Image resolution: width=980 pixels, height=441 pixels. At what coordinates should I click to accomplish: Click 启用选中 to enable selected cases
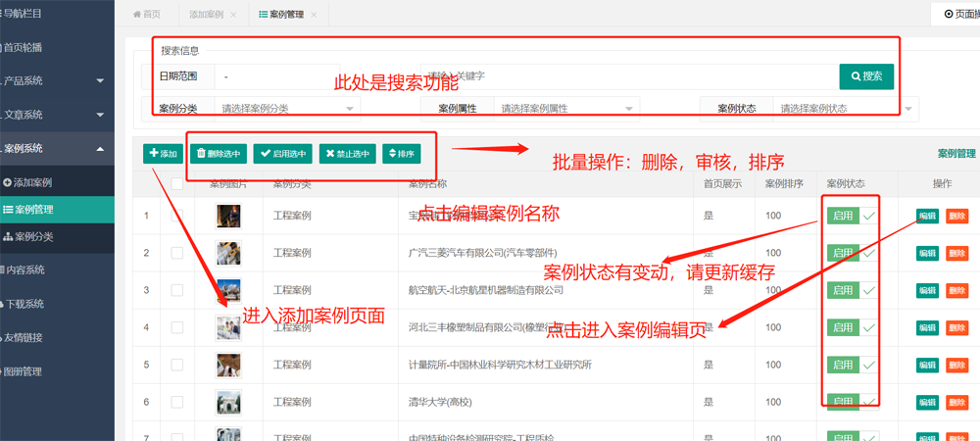click(x=282, y=154)
